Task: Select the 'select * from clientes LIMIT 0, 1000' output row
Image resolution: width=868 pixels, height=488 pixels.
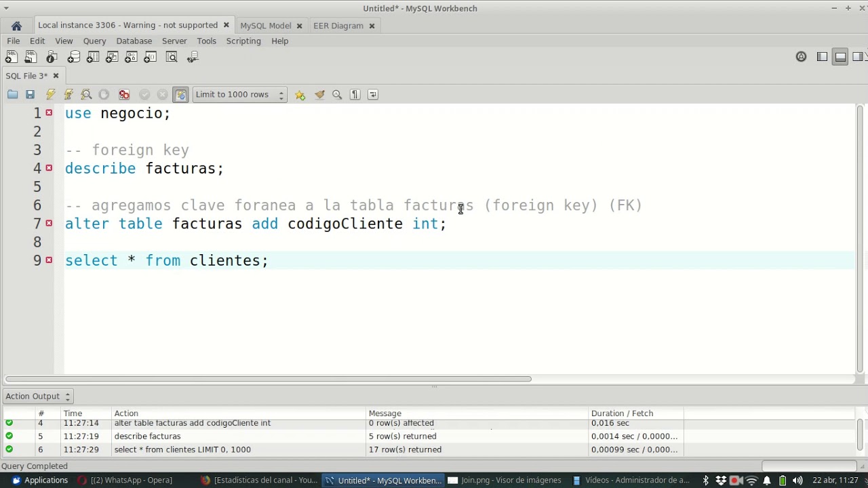Action: 343,450
